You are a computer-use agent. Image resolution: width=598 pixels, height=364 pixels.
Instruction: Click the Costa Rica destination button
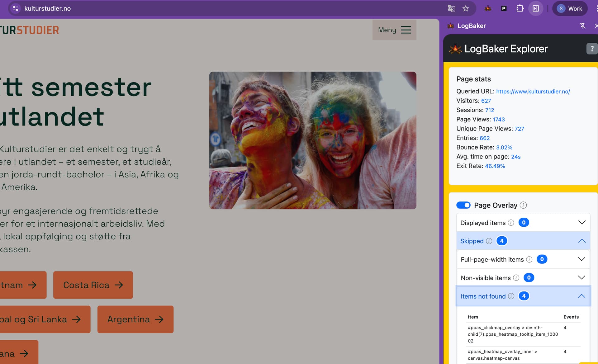click(93, 285)
